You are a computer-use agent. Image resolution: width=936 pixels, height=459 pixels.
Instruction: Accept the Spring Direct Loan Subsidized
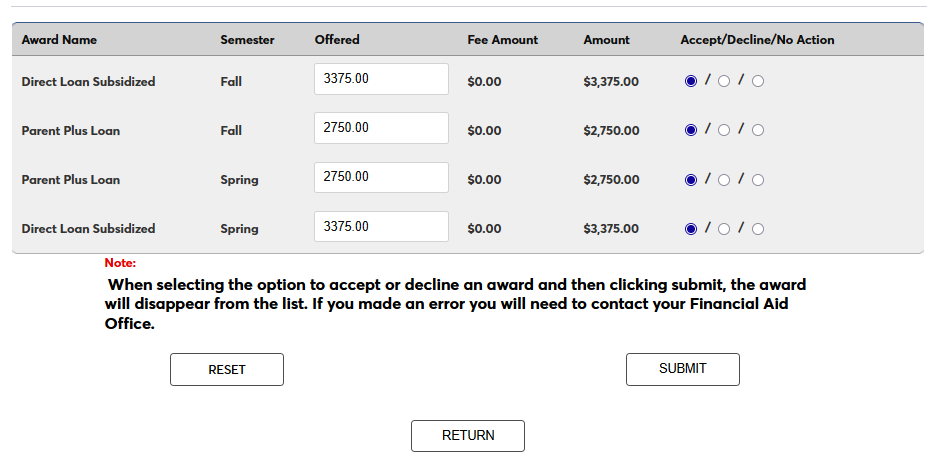691,229
